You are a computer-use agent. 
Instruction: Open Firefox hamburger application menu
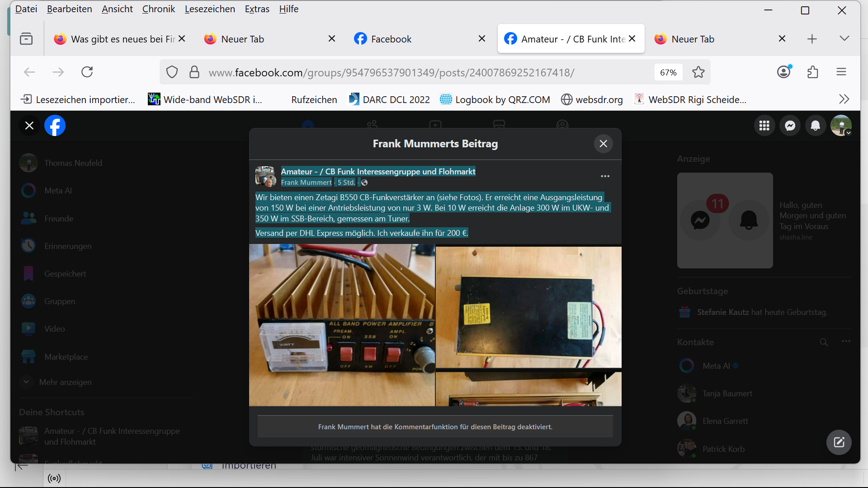pos(841,72)
